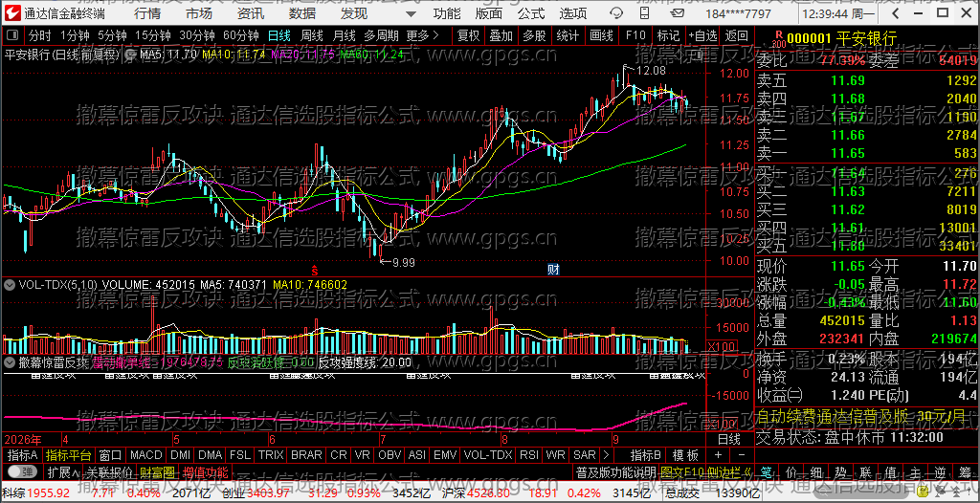Open the 笔 tick detail tab
Viewport: 980px width, 503px height.
(x=767, y=471)
